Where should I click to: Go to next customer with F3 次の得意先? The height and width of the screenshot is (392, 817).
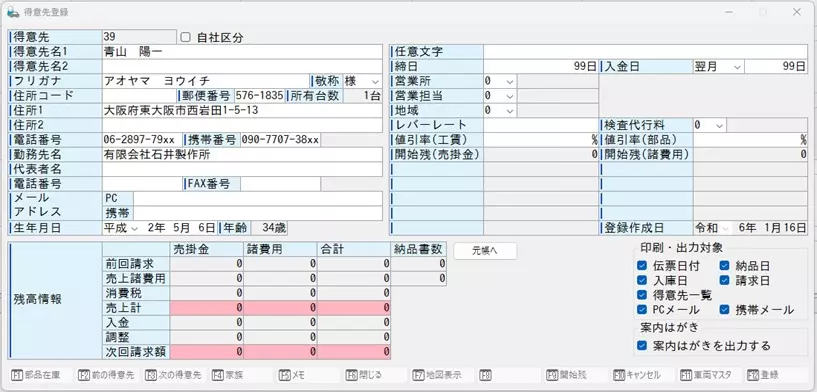[x=175, y=375]
